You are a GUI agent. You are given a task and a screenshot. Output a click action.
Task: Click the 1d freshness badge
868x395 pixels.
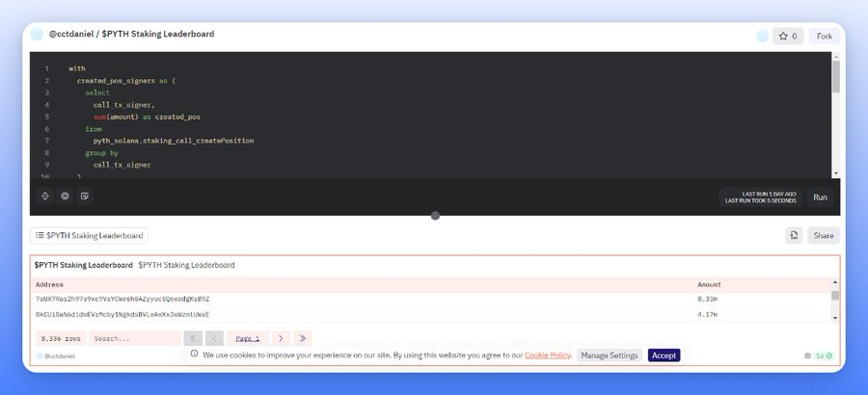pos(824,356)
